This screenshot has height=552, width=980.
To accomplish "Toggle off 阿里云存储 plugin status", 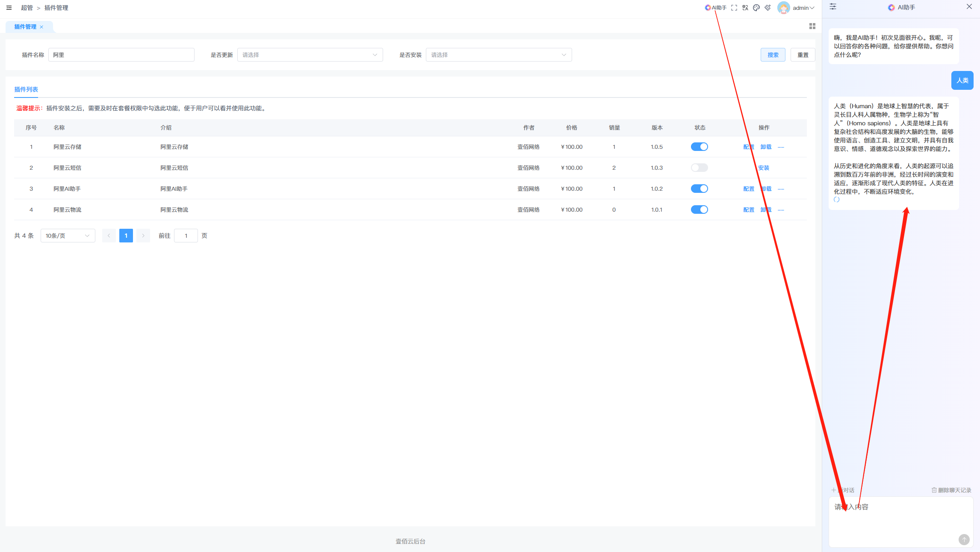I will pyautogui.click(x=700, y=147).
